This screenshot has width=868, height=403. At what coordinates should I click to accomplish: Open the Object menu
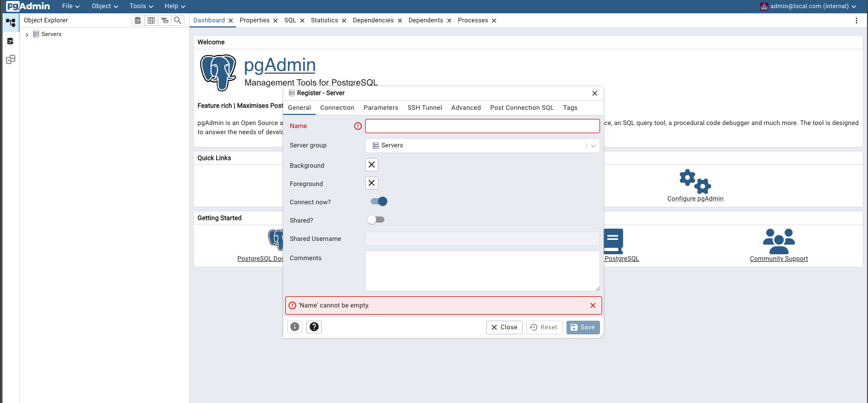(x=105, y=6)
